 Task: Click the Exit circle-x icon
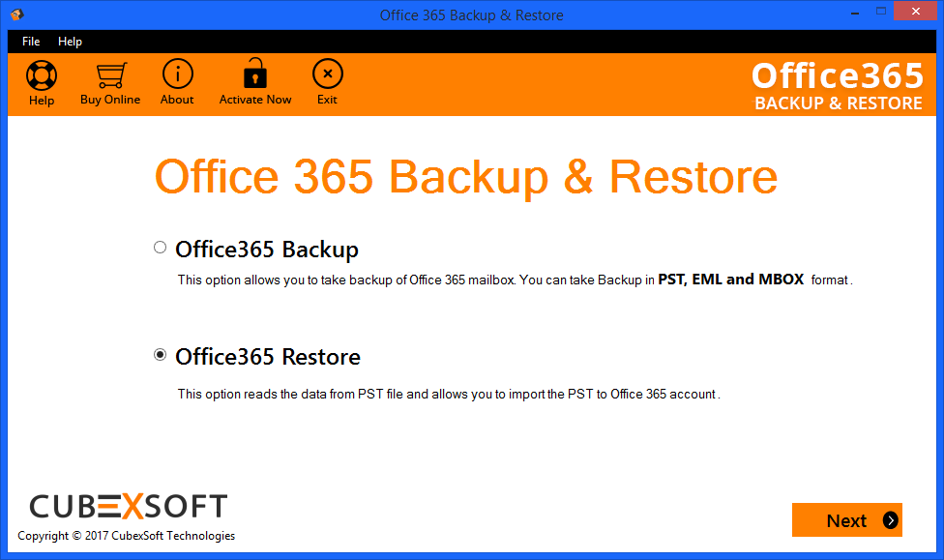click(328, 74)
